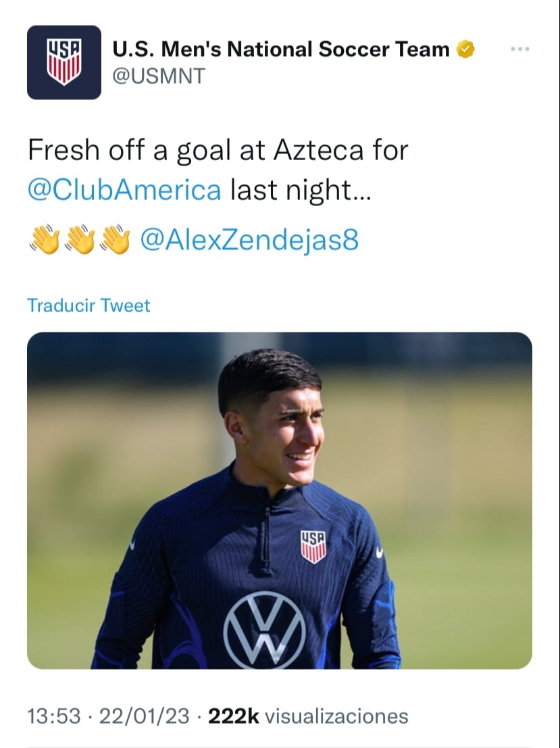Screen dimensions: 560x748
Task: Open the USMNT profile avatar
Action: [64, 62]
